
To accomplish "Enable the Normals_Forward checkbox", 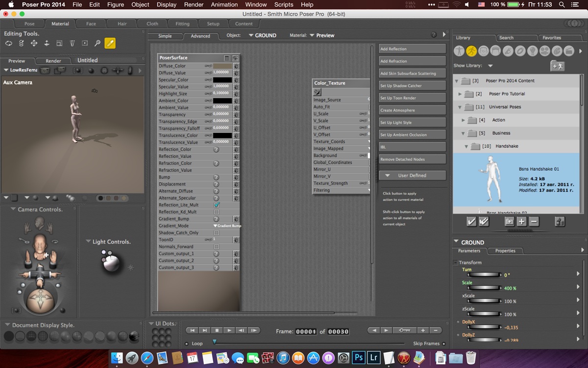I will tap(217, 247).
